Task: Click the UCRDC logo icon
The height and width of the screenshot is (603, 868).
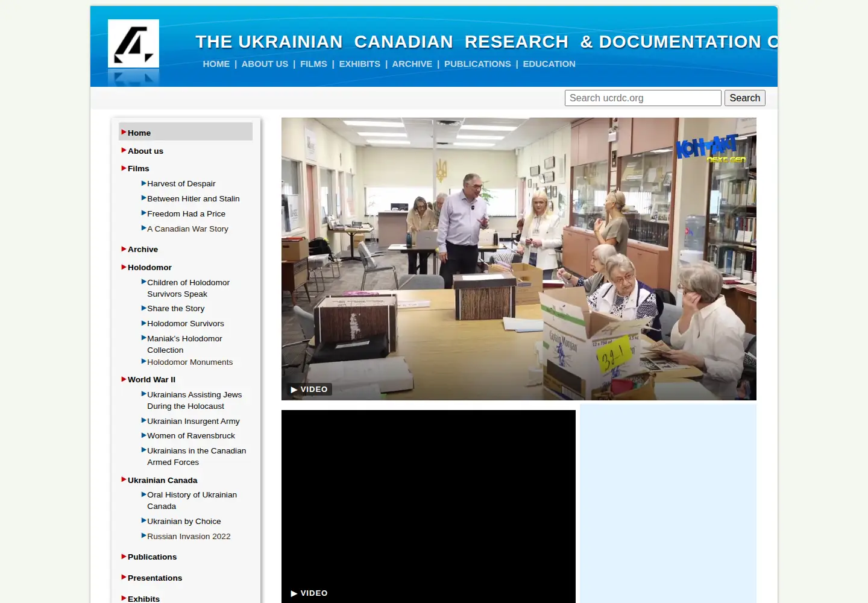Action: point(133,43)
